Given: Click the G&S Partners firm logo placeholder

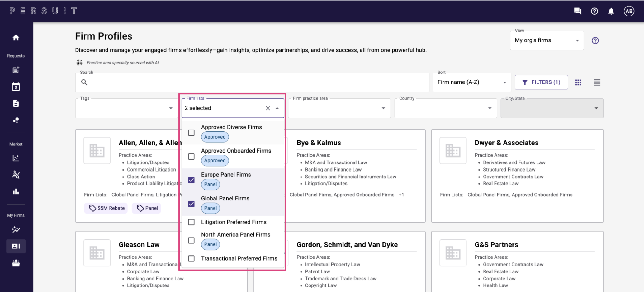Looking at the screenshot, I should (x=453, y=253).
